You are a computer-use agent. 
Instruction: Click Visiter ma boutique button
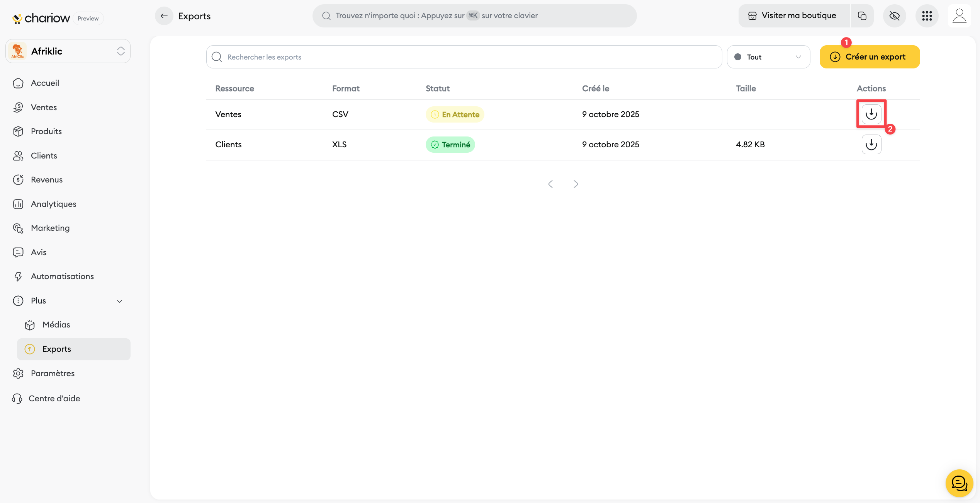pos(793,16)
